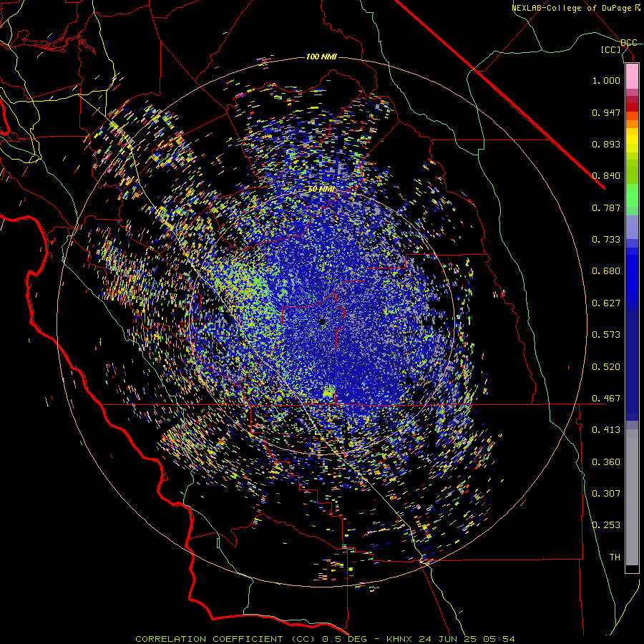Click the 24 JUN 25 date stamp
Viewport: 644px width, 644px height.
(447, 639)
